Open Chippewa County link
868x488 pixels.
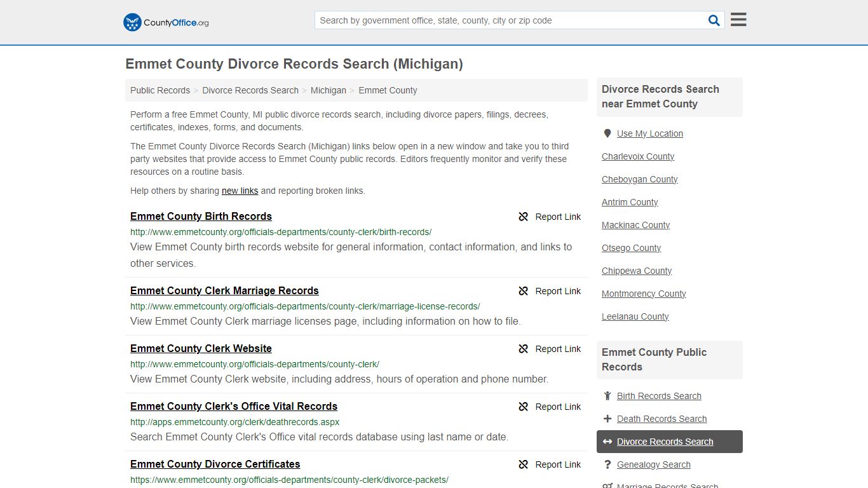[637, 271]
